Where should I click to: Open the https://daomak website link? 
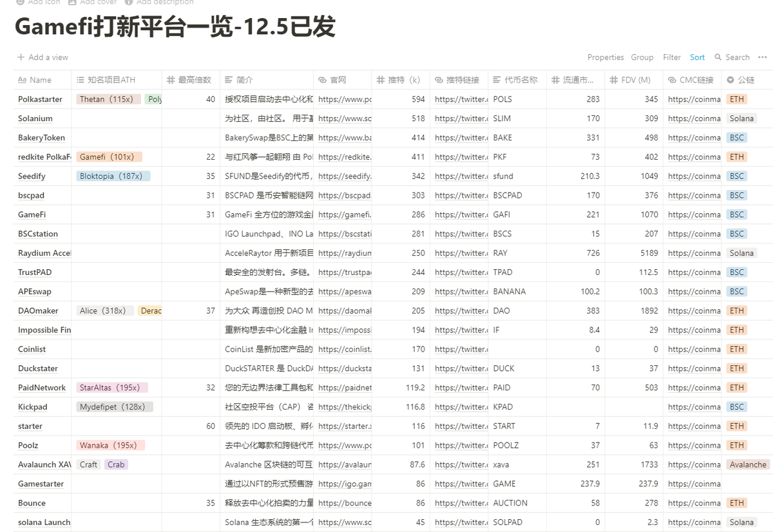coord(345,310)
